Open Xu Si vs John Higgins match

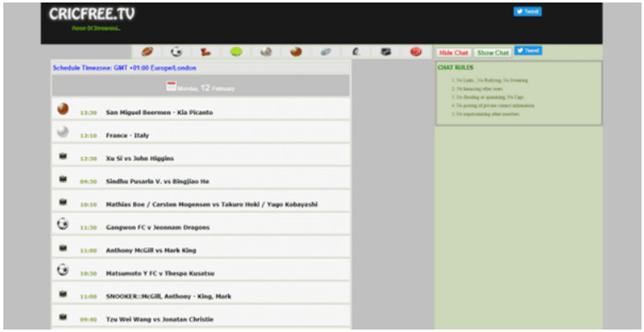tap(139, 158)
